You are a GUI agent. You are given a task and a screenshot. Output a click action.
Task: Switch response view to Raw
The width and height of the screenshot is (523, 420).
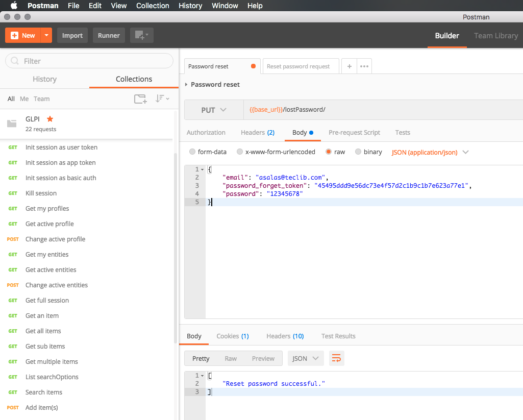(231, 358)
